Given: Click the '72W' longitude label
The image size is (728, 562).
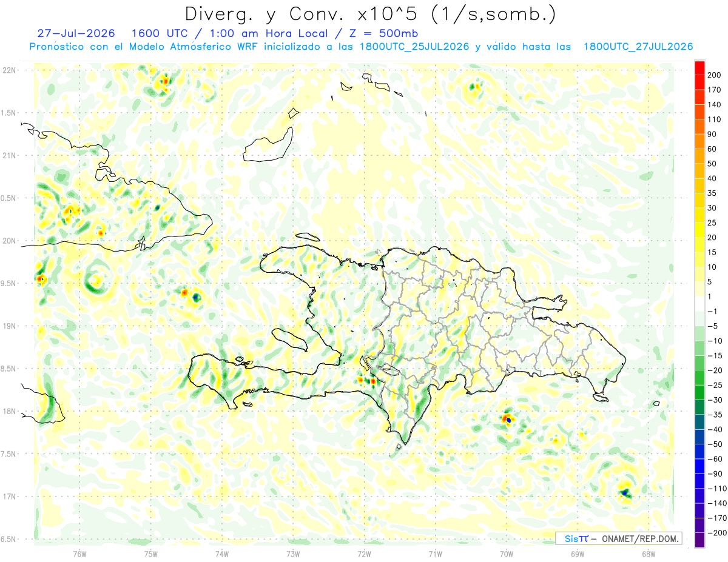Looking at the screenshot, I should 364,553.
